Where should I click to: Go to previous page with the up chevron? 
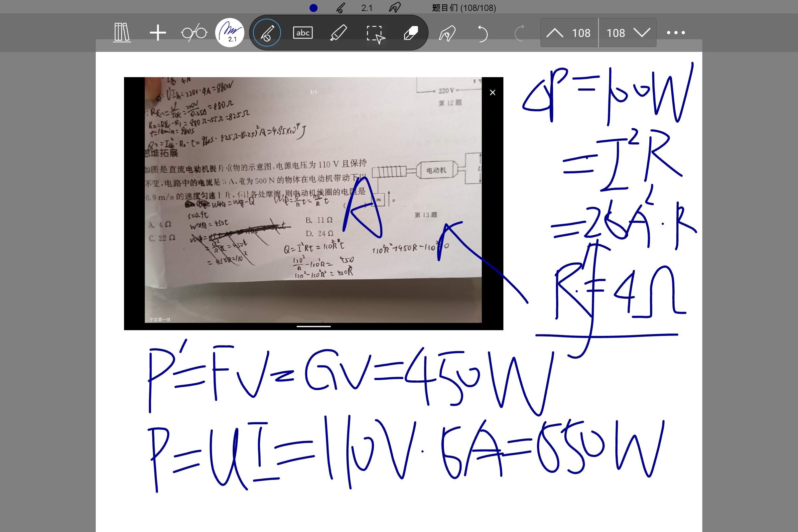pyautogui.click(x=555, y=33)
